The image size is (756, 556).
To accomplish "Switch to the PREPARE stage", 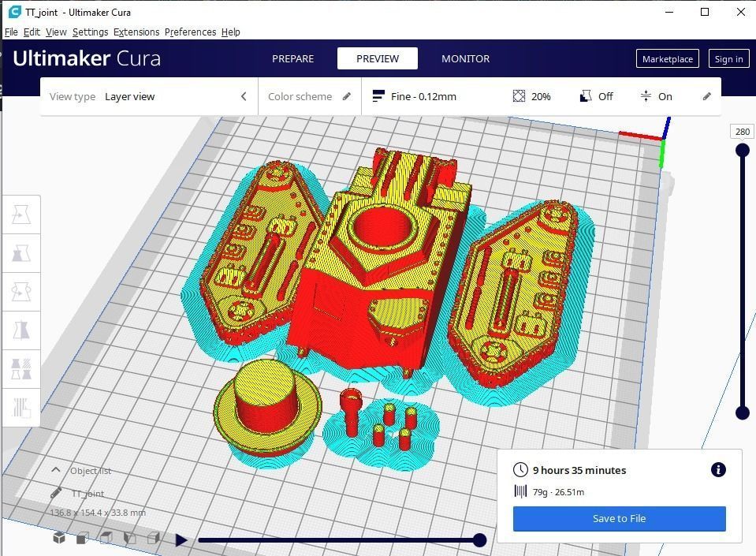I will click(x=292, y=58).
